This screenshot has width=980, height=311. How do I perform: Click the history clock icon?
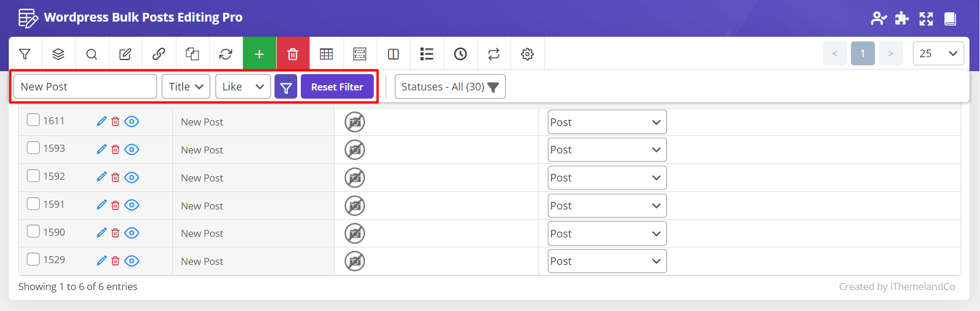[460, 54]
